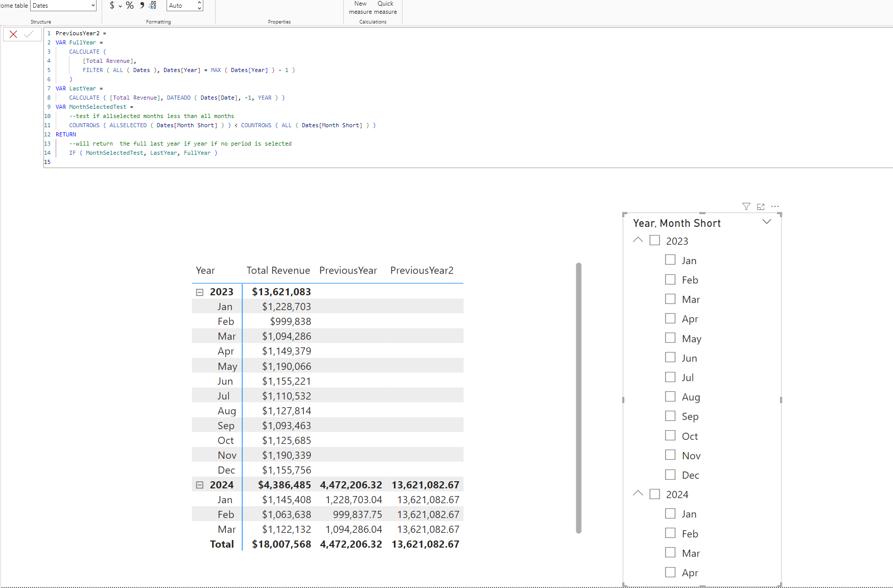Click formula line 14 IF statement
This screenshot has width=893, height=588.
coord(143,153)
